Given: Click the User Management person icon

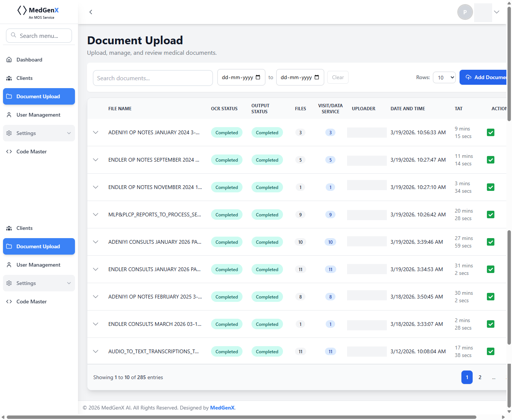Looking at the screenshot, I should (9, 115).
